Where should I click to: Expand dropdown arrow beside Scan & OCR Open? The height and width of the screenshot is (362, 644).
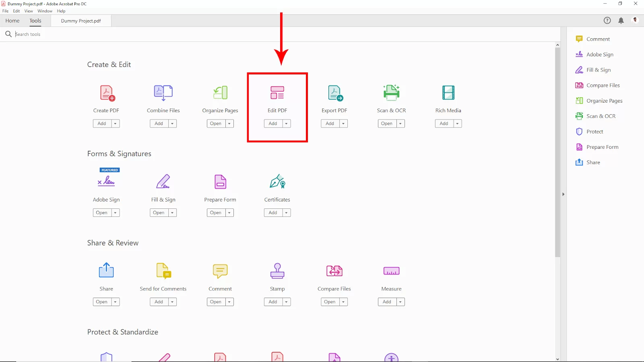pyautogui.click(x=400, y=123)
